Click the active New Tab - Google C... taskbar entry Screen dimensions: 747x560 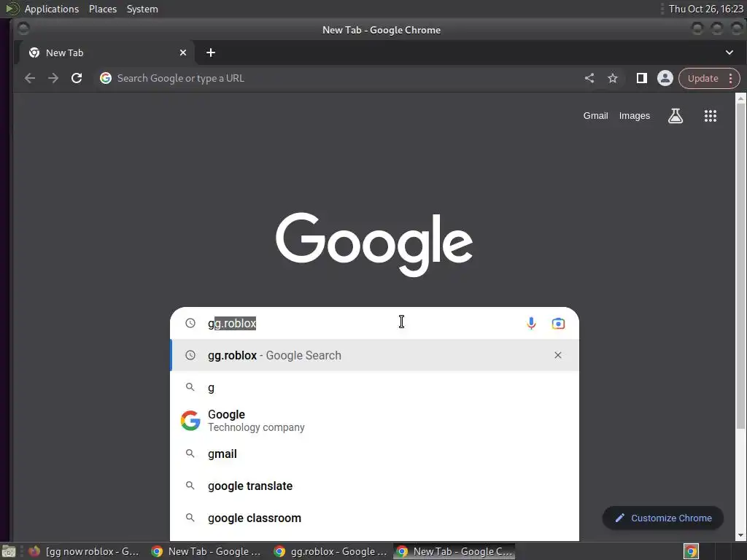(455, 551)
